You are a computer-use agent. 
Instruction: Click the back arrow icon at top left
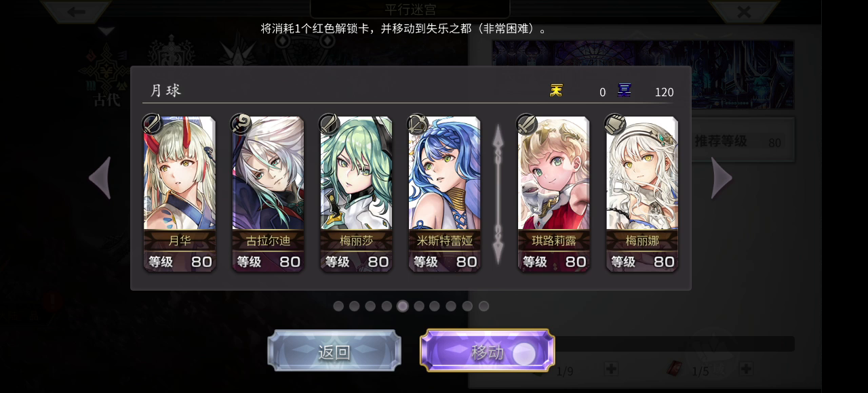tap(76, 12)
